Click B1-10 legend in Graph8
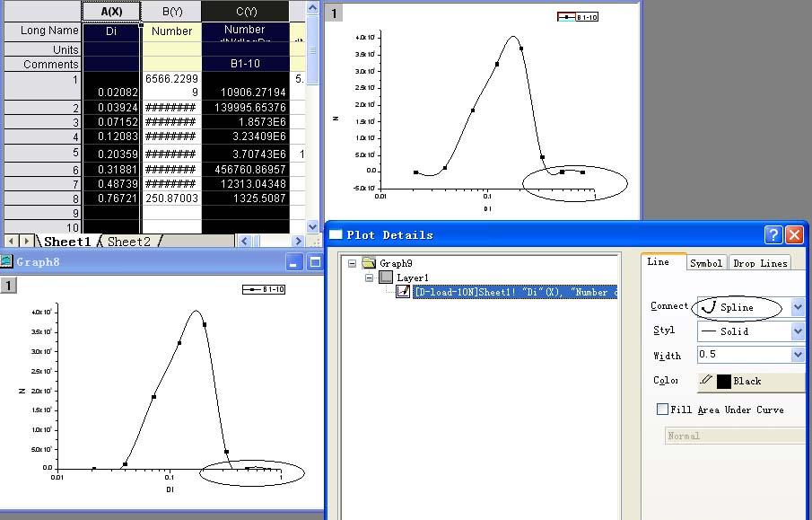This screenshot has width=812, height=520. click(264, 289)
